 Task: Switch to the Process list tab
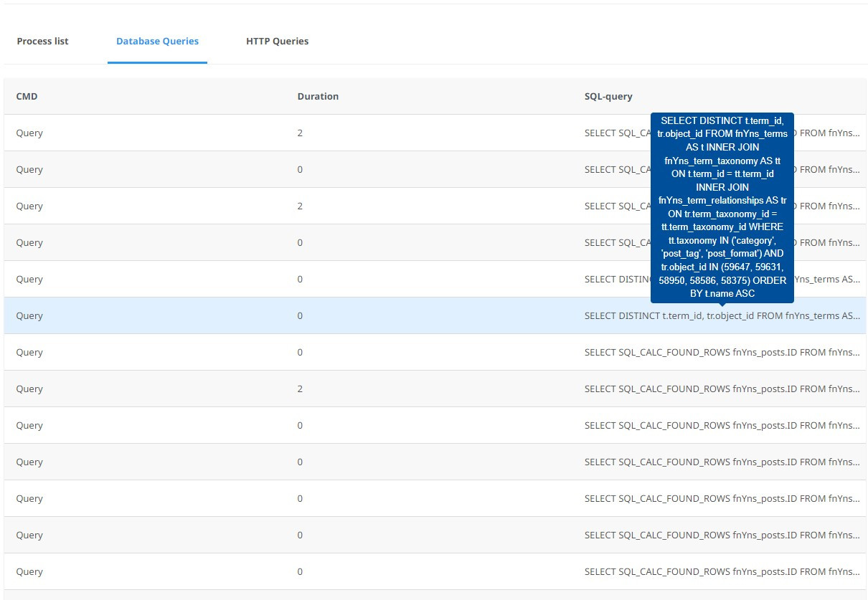tap(43, 41)
